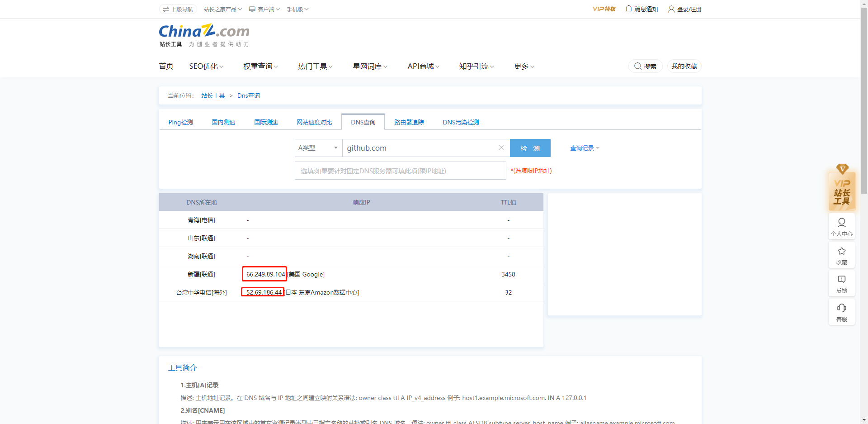The height and width of the screenshot is (424, 868).
Task: Go to 首页 in the main nav
Action: pyautogui.click(x=166, y=66)
